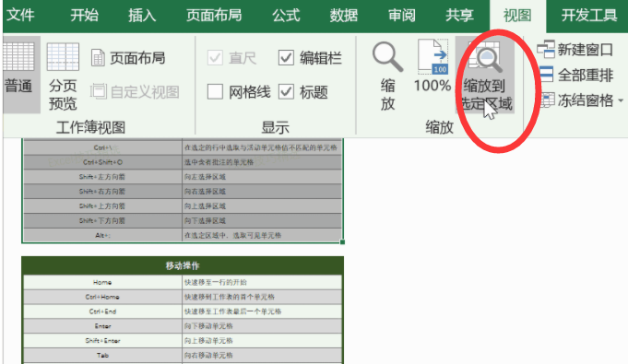Select the Ctrl+End cell
This screenshot has width=628, height=364.
pos(102,311)
